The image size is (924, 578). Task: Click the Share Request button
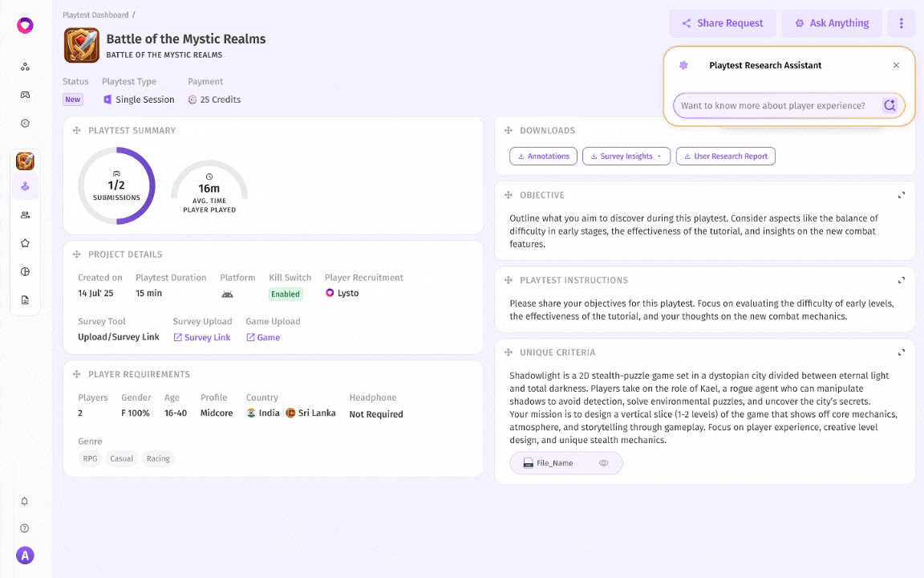point(723,22)
